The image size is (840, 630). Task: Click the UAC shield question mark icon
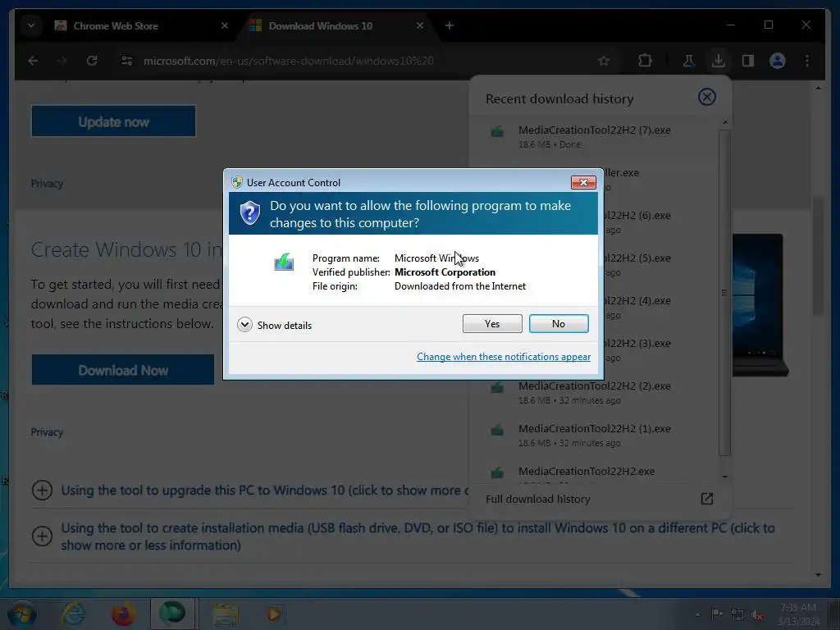249,213
